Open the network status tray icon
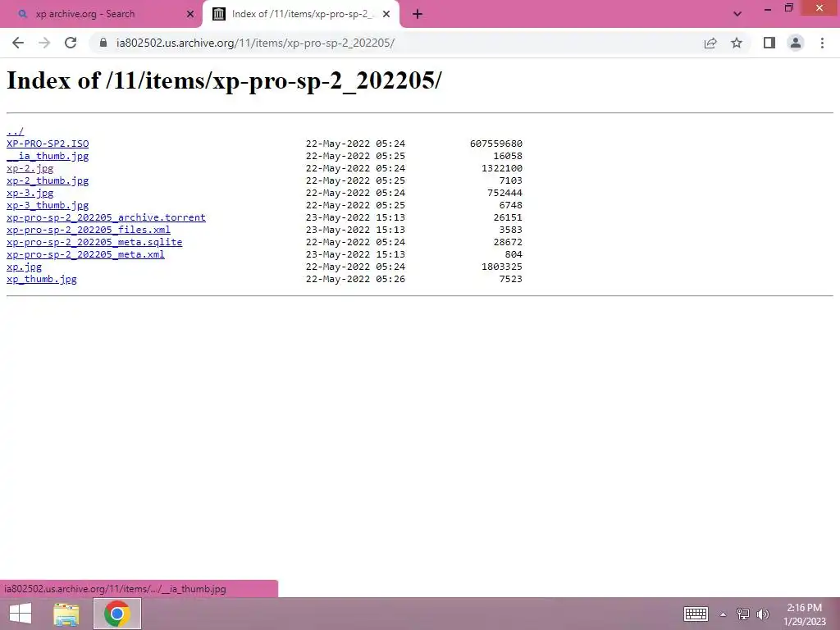The height and width of the screenshot is (630, 840). coord(742,614)
